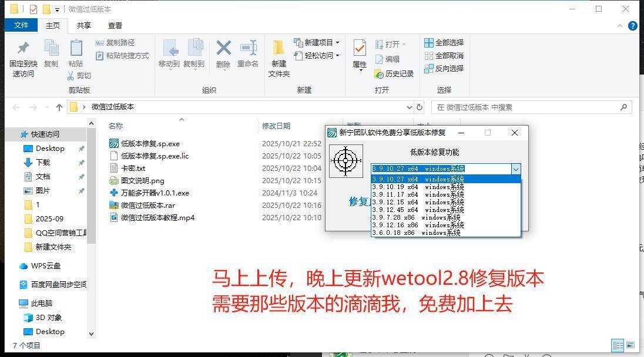Go up one folder level
The width and height of the screenshot is (644, 357).
(59, 107)
